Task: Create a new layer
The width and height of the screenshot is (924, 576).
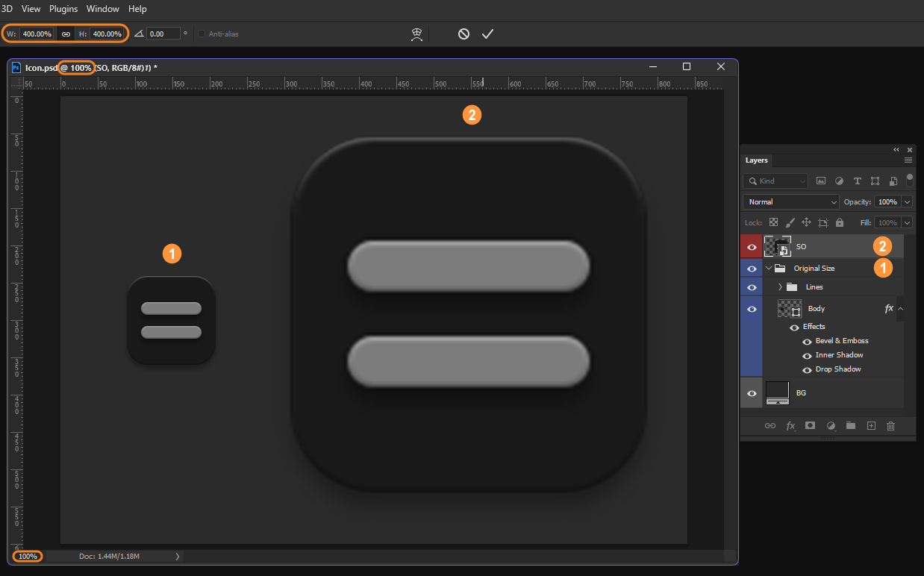Action: [x=871, y=425]
